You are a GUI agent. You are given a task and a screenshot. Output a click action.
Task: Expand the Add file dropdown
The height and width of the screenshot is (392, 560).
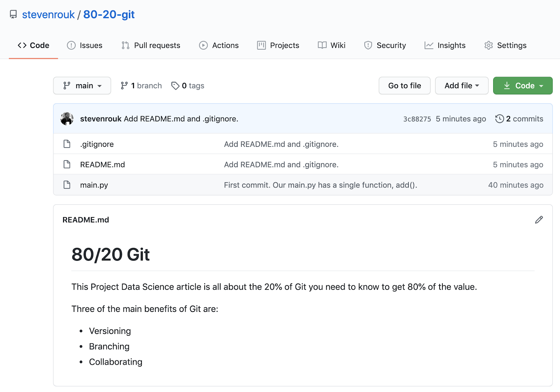pos(462,86)
